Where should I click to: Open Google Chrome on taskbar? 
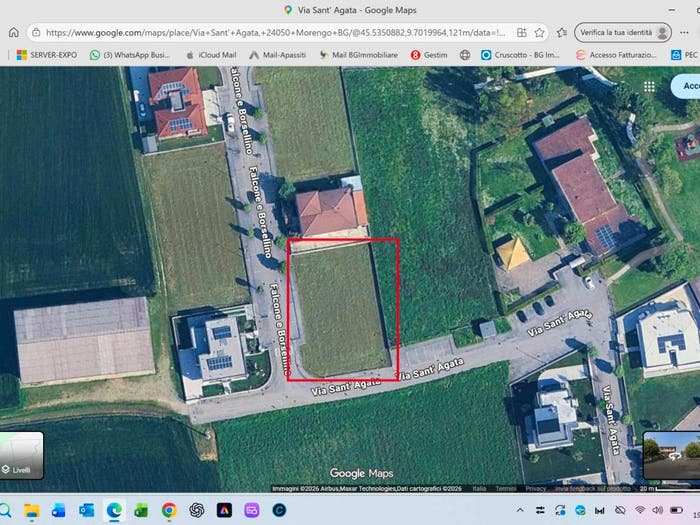click(x=169, y=510)
